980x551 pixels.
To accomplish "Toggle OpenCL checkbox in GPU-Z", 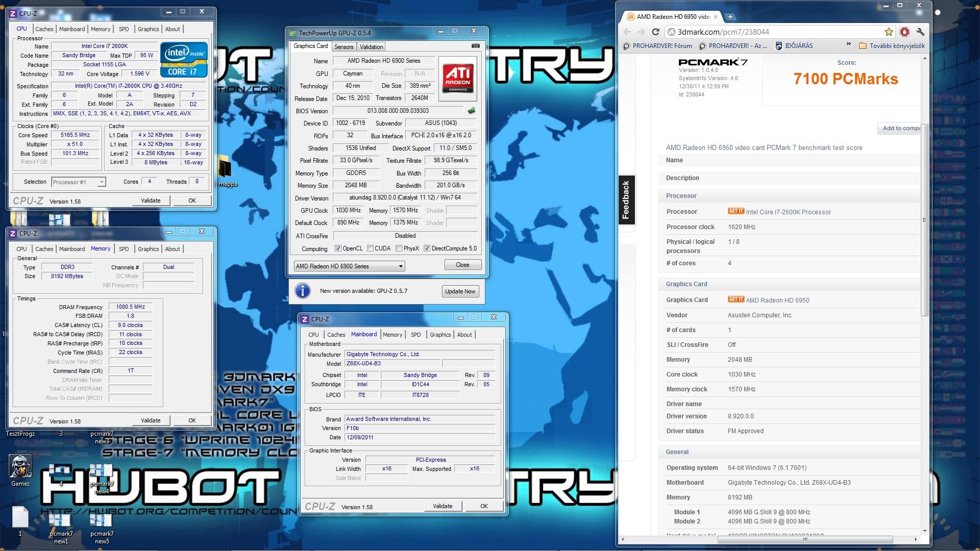I will (x=338, y=248).
